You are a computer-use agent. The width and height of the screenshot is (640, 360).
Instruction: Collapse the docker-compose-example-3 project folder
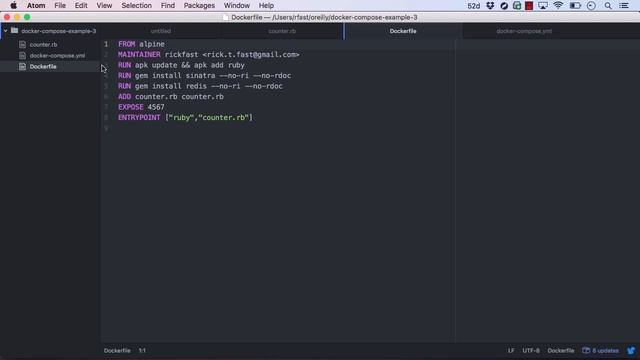[5, 31]
